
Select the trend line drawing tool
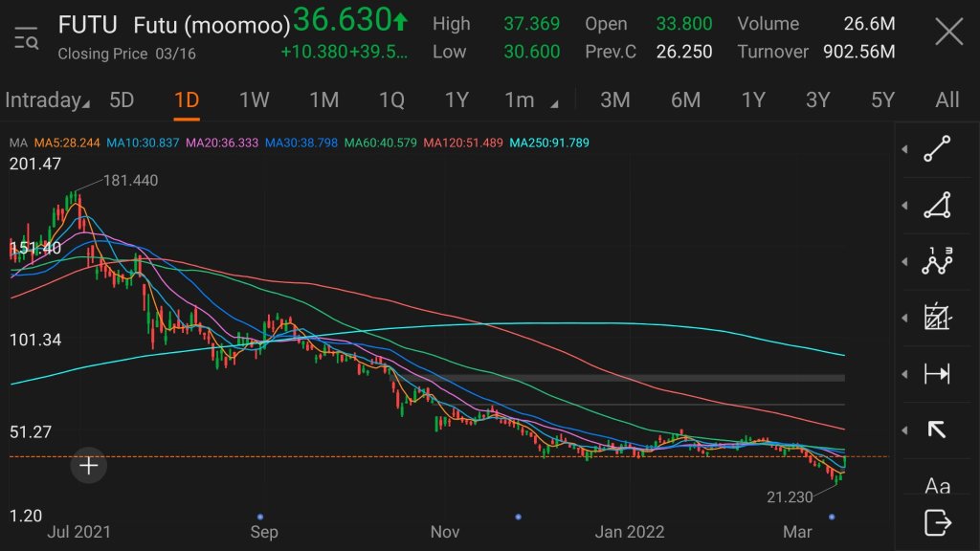[x=937, y=148]
